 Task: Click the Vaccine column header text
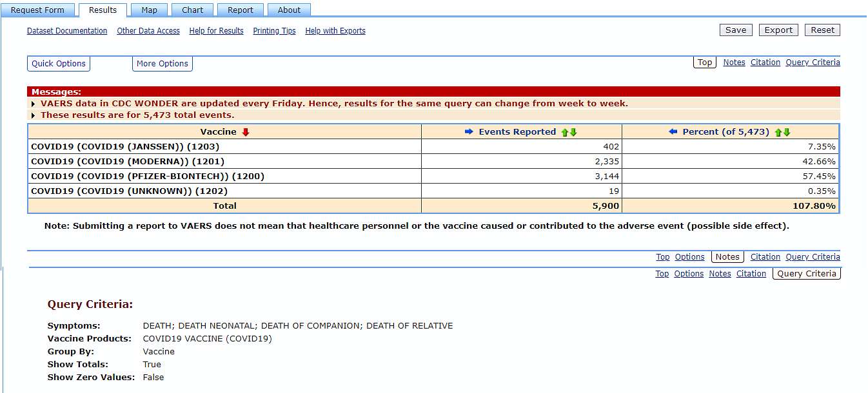point(219,132)
